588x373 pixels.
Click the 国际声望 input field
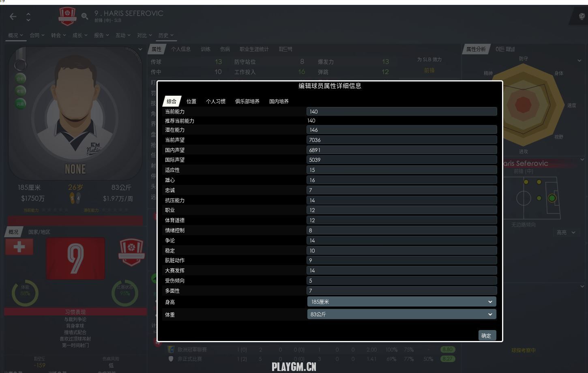pos(402,160)
